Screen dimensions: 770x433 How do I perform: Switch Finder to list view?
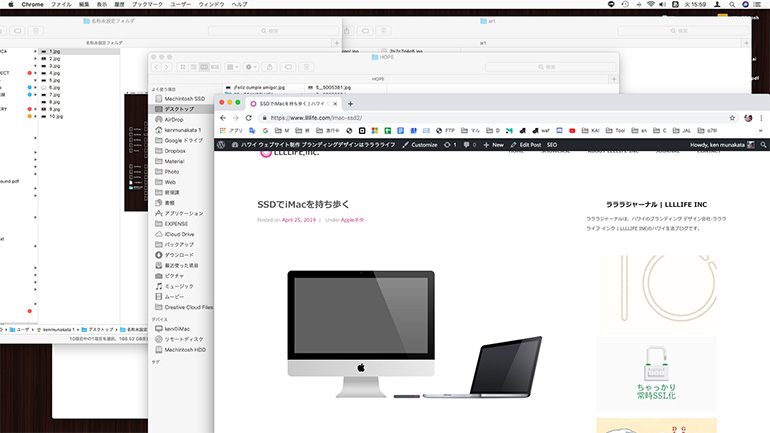point(192,67)
